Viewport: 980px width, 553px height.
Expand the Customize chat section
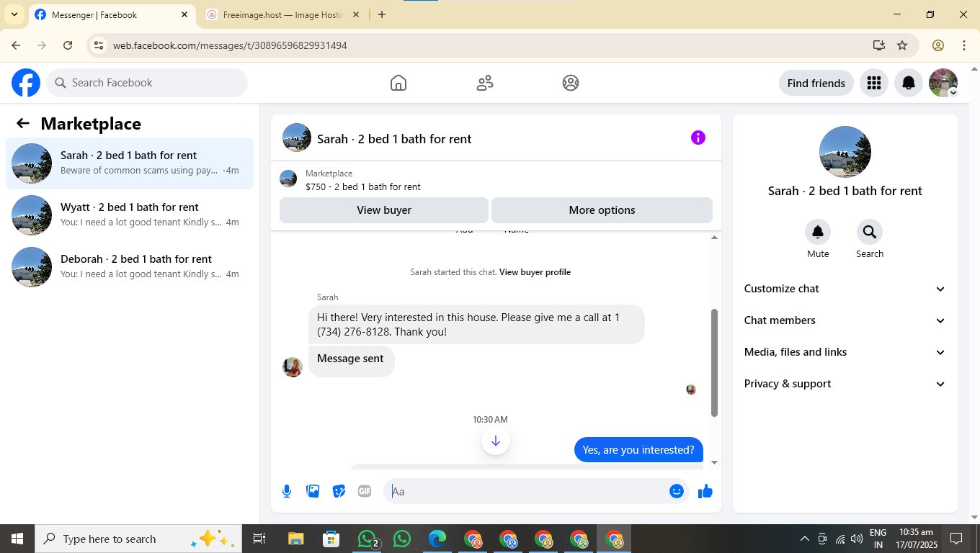(x=845, y=289)
